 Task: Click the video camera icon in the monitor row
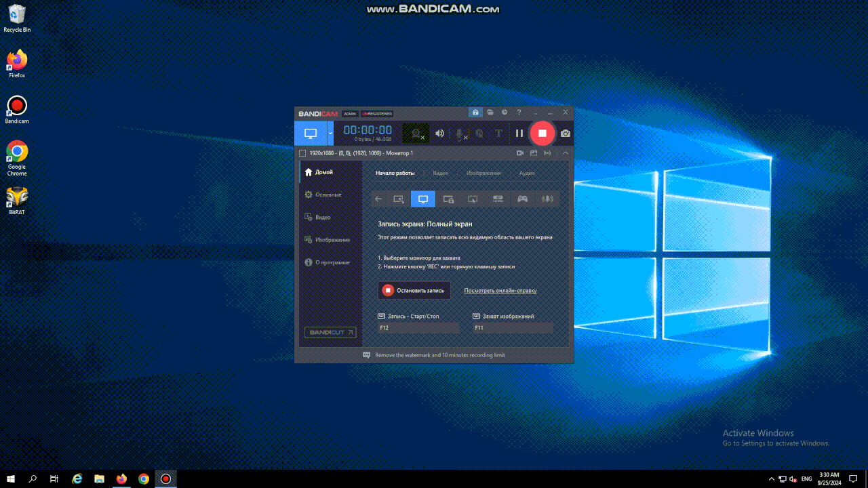(x=519, y=153)
